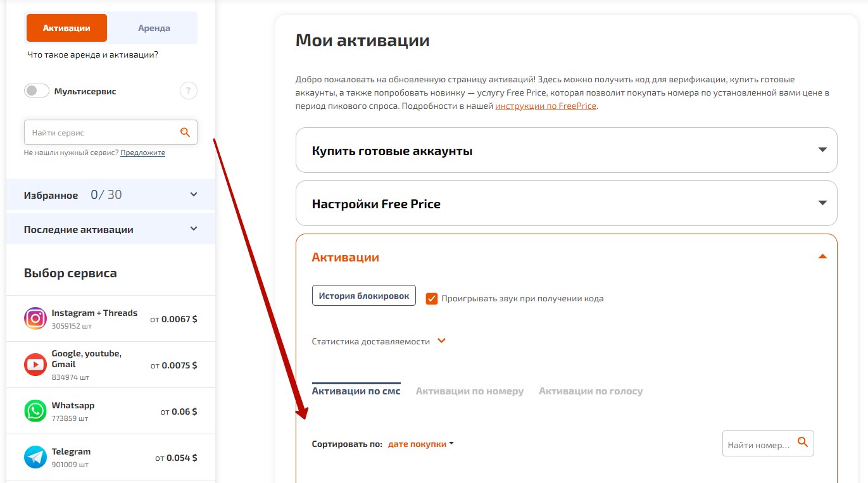
Task: Uncheck Проигрывать звук при получении кода checkbox
Action: pos(432,298)
